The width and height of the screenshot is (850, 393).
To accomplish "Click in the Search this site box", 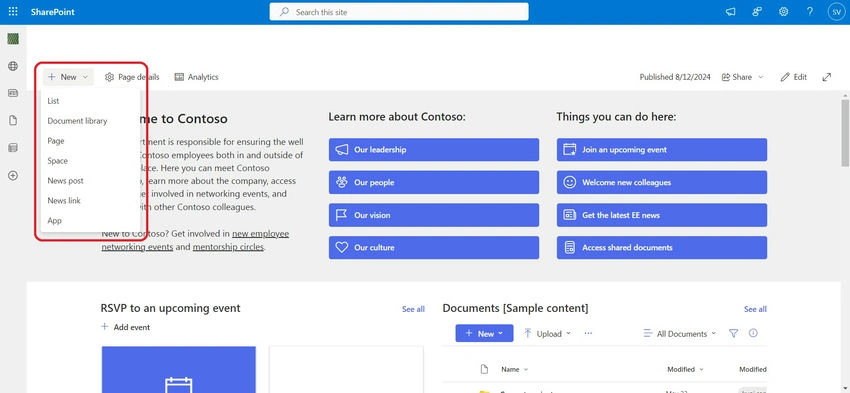I will pos(399,12).
